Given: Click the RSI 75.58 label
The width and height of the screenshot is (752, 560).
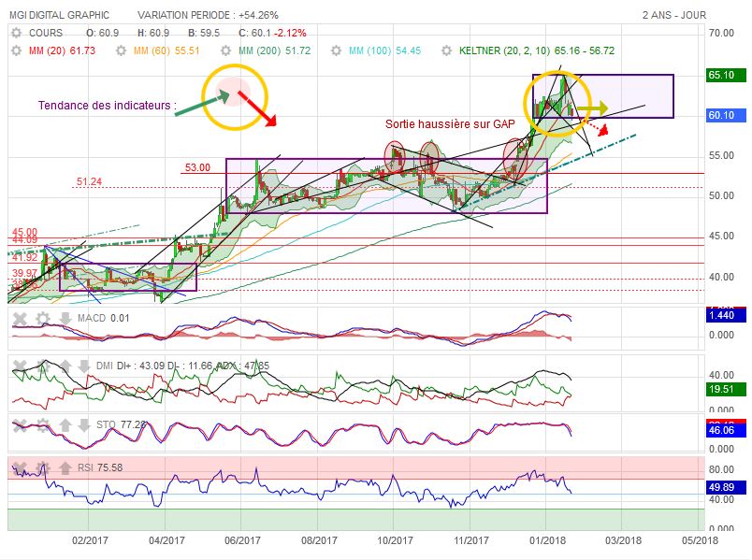Looking at the screenshot, I should tap(100, 467).
